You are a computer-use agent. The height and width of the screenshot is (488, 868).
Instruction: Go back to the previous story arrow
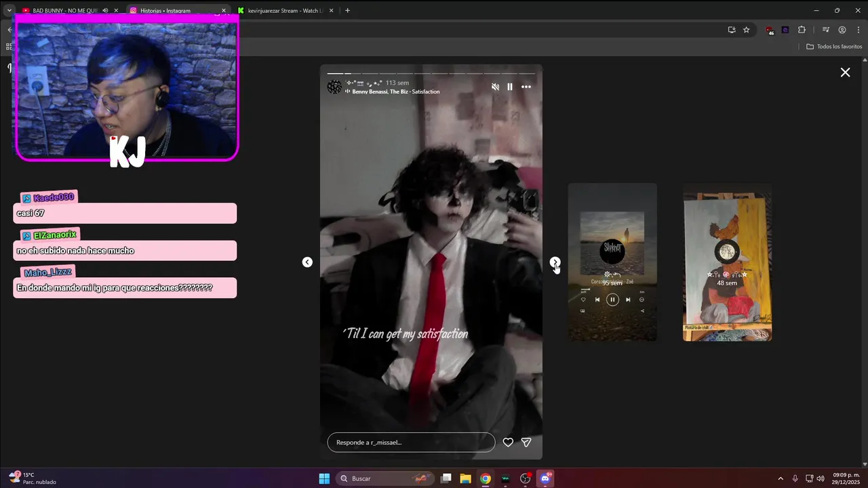coord(307,262)
